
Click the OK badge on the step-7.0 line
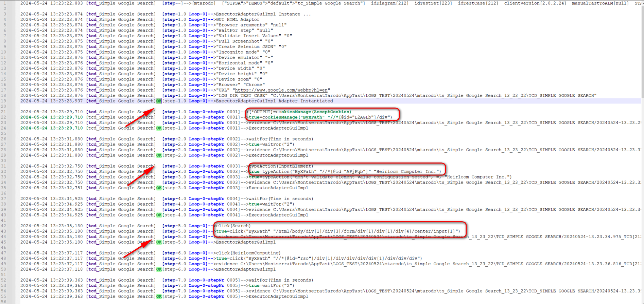[159, 297]
